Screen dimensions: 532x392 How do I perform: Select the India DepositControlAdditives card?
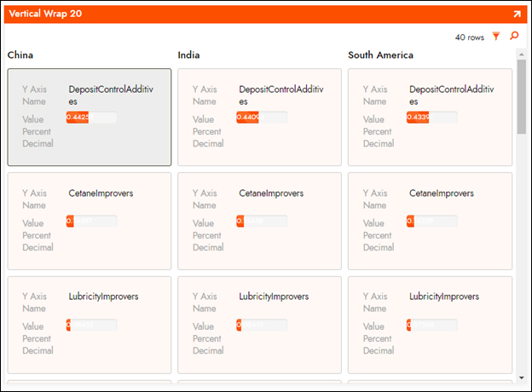[x=259, y=118]
